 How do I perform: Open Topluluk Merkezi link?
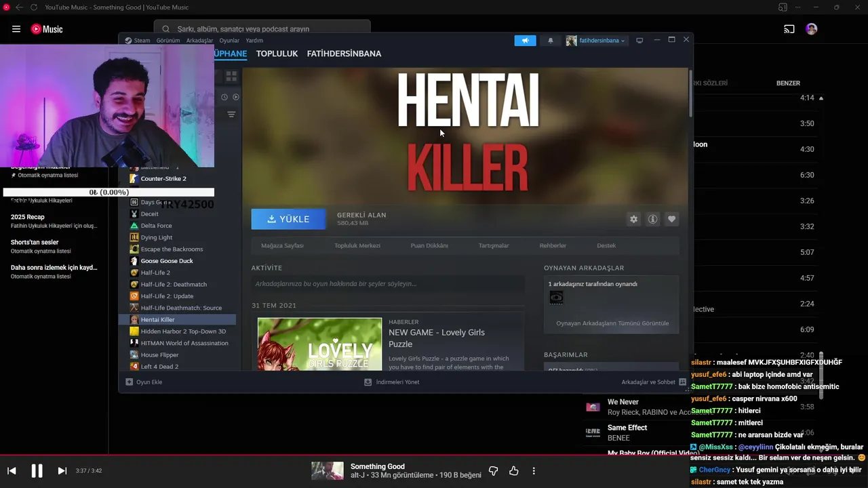[357, 245]
